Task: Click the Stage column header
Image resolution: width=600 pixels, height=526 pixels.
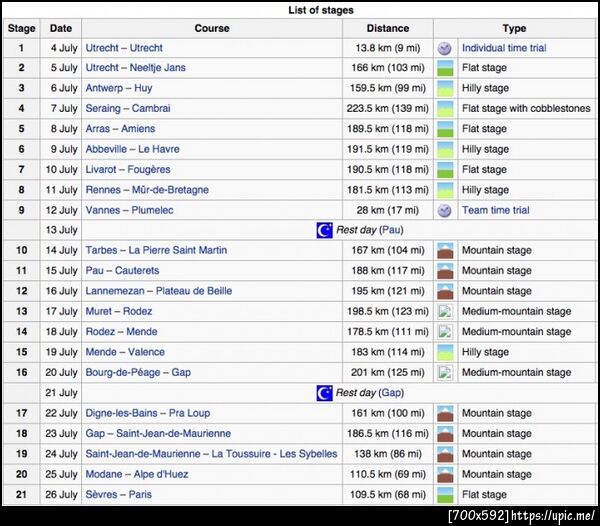Action: [21, 28]
